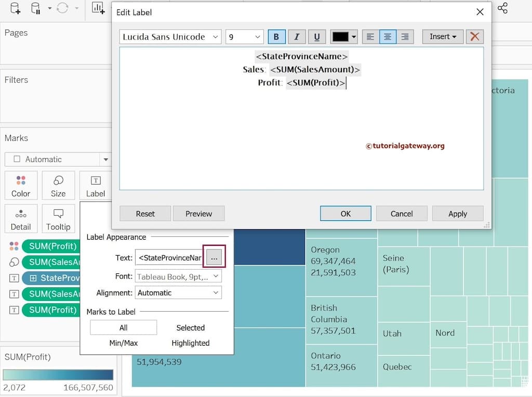Toggle Underline formatting for the label
This screenshot has height=397, width=532.
[x=317, y=36]
